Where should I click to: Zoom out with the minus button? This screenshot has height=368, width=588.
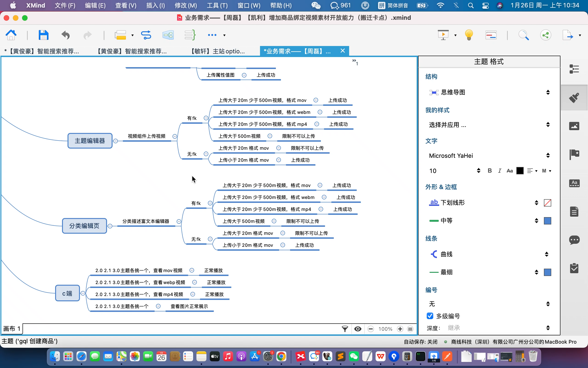coord(370,329)
